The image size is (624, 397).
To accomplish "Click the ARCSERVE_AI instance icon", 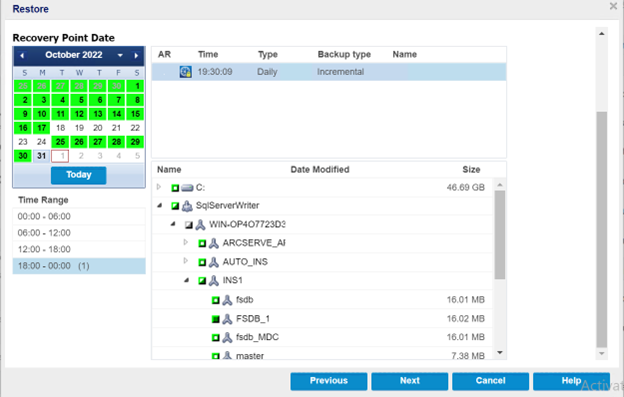I will (214, 243).
